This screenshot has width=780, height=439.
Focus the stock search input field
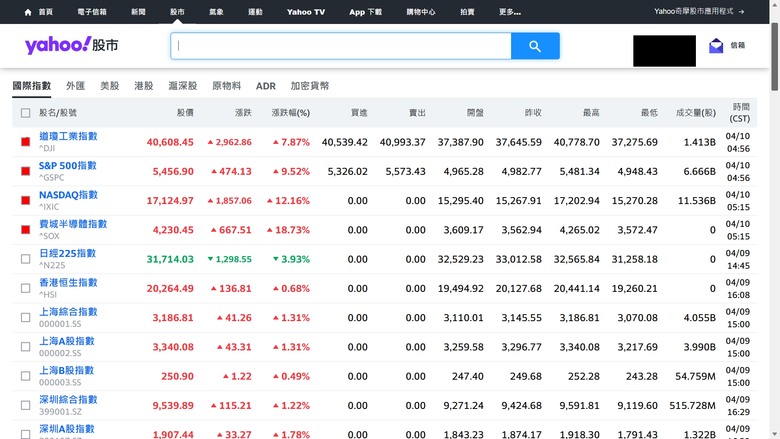point(341,46)
